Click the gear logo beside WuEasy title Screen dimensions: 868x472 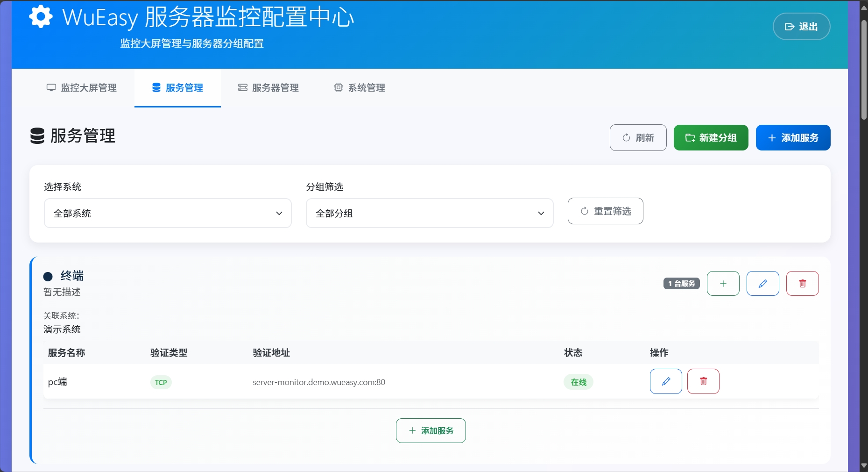coord(41,17)
